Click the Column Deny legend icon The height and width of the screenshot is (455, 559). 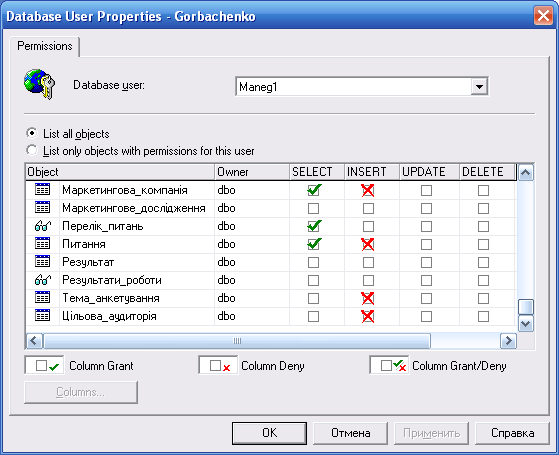[x=218, y=365]
